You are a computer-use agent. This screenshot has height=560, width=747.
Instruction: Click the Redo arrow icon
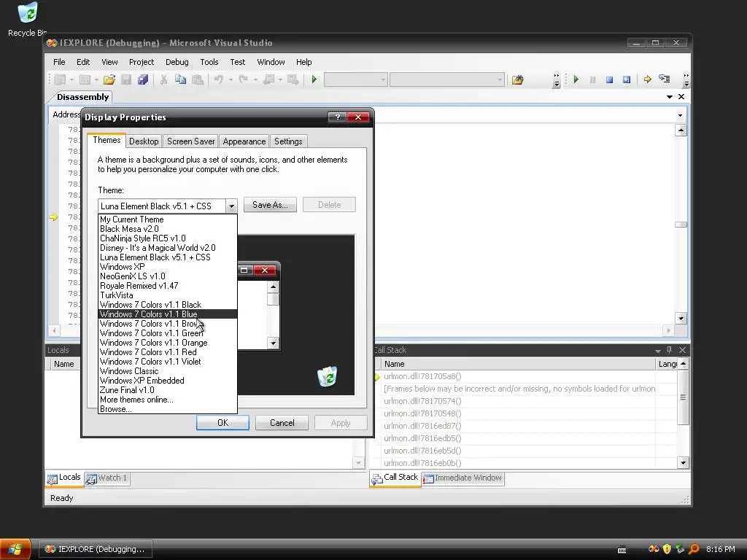tap(244, 79)
